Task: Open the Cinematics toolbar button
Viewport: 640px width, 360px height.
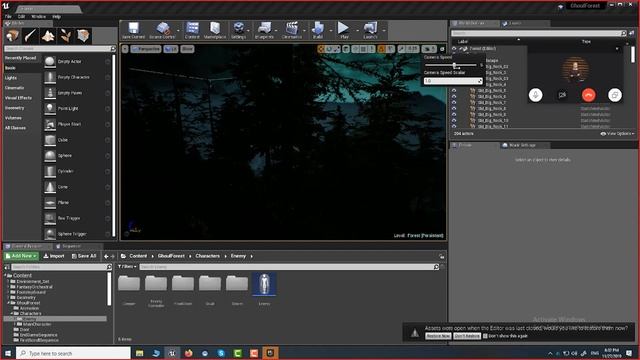Action: click(291, 30)
